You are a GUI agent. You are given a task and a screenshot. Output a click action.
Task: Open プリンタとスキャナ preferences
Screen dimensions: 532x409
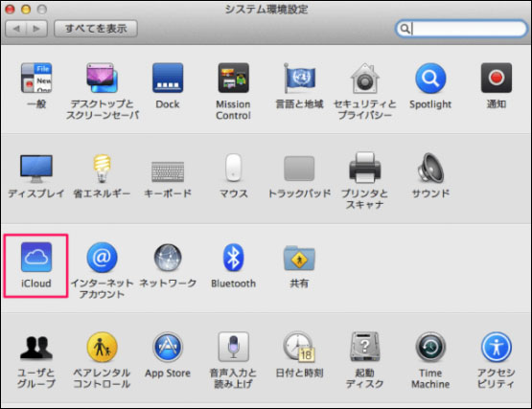(x=365, y=168)
